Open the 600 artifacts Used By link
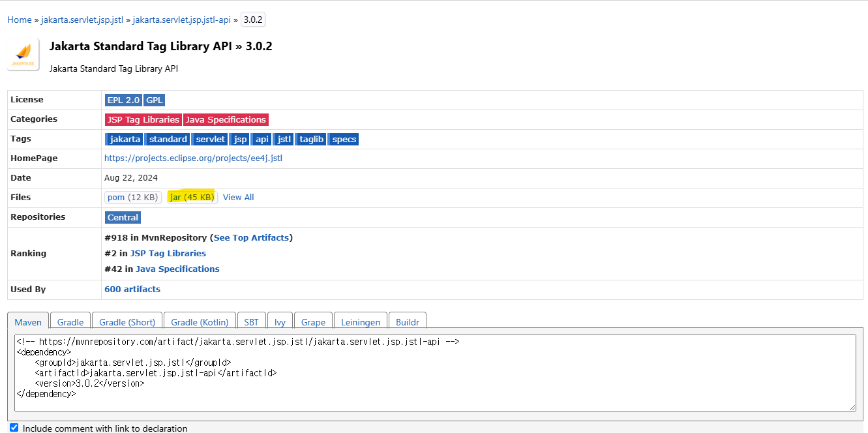Image resolution: width=868 pixels, height=433 pixels. (132, 289)
